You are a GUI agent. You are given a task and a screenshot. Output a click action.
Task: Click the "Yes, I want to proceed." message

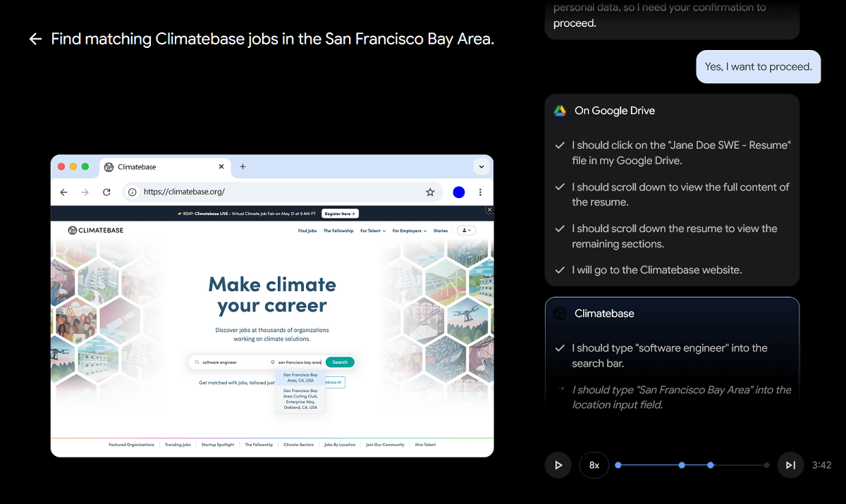(759, 67)
